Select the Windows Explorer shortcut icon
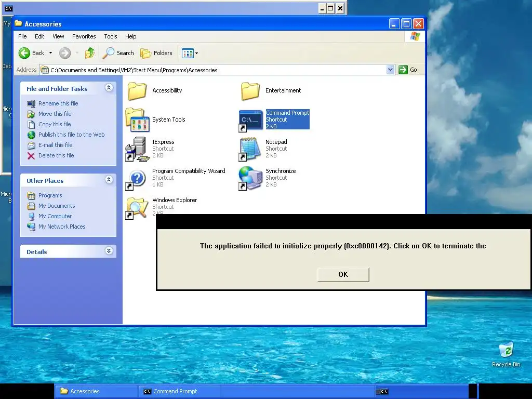The image size is (532, 399). click(x=137, y=208)
